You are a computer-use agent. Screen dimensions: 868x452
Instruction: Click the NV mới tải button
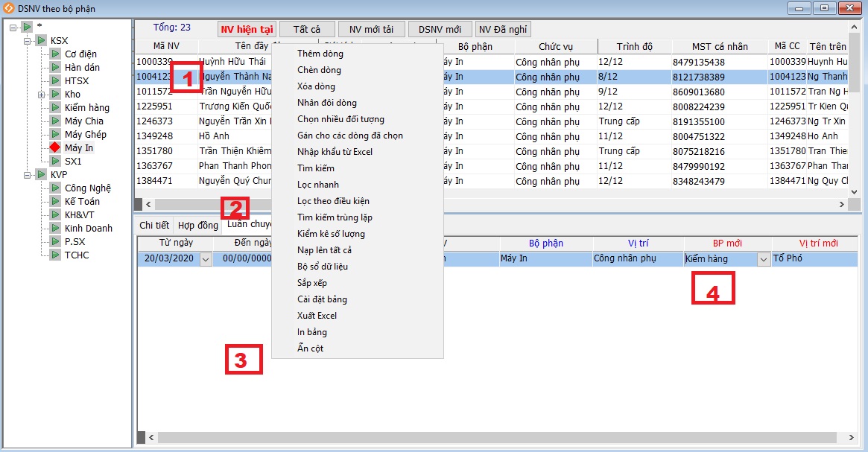(x=371, y=29)
